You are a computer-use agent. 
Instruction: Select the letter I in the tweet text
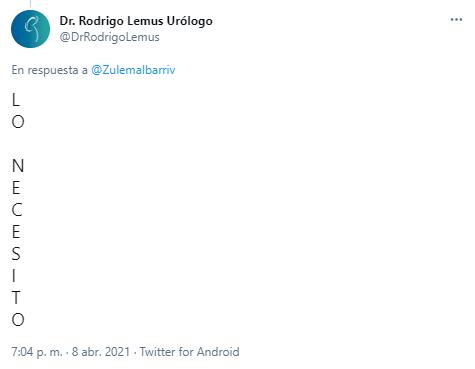point(14,276)
